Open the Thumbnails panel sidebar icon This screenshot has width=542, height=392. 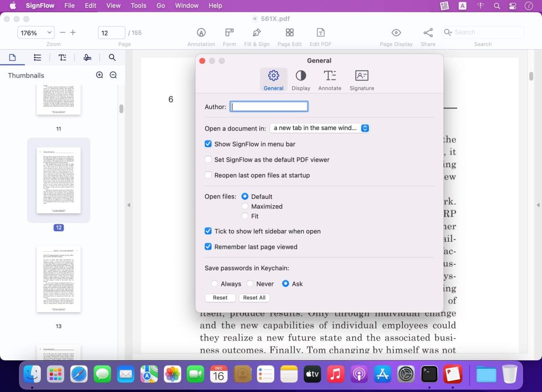13,57
